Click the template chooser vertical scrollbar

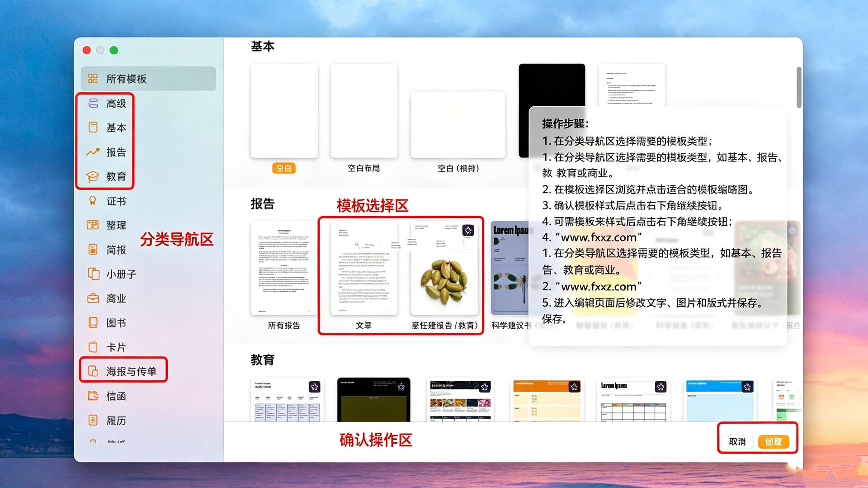pyautogui.click(x=799, y=87)
